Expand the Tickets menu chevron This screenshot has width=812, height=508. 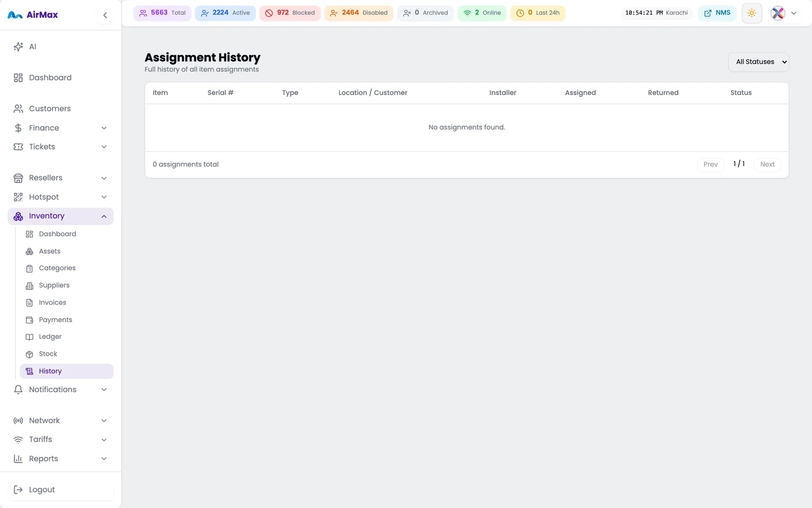tap(104, 147)
